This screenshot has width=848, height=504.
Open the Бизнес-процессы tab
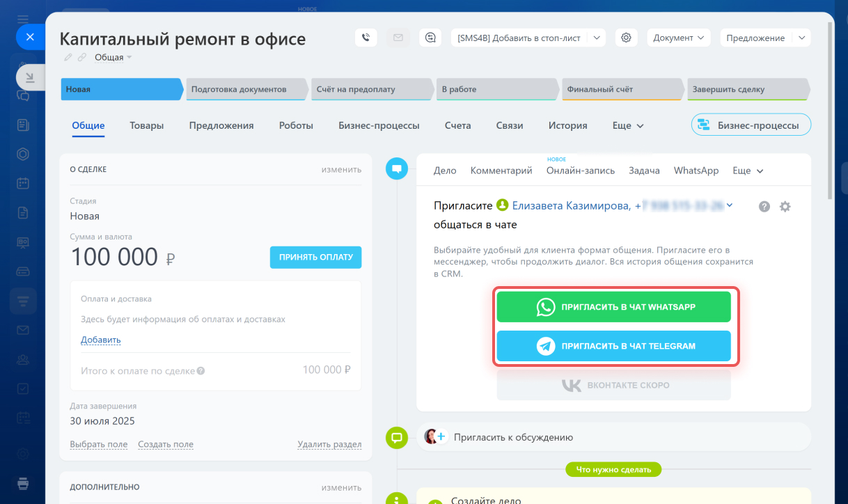pos(379,125)
